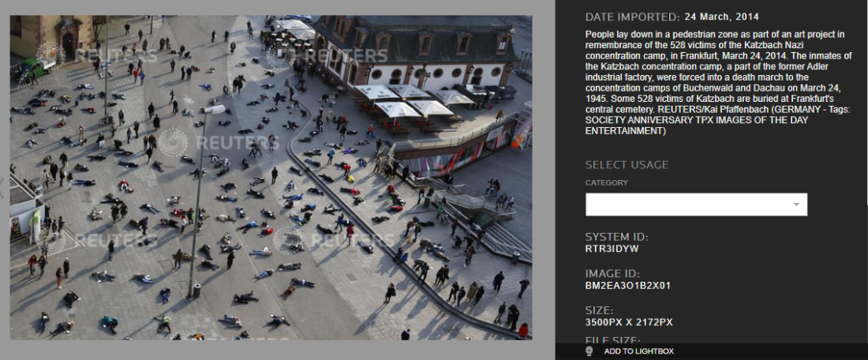Click the photo caption paragraph text
Screen dimensions: 868x360
(x=715, y=83)
